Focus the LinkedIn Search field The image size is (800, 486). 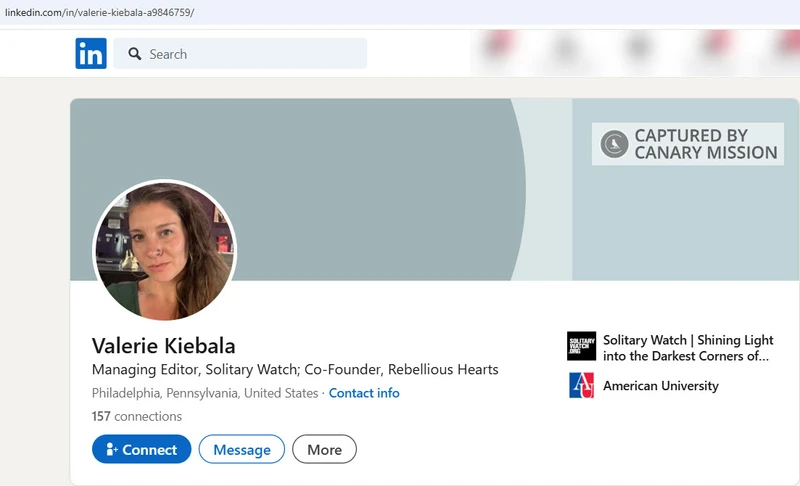[240, 54]
